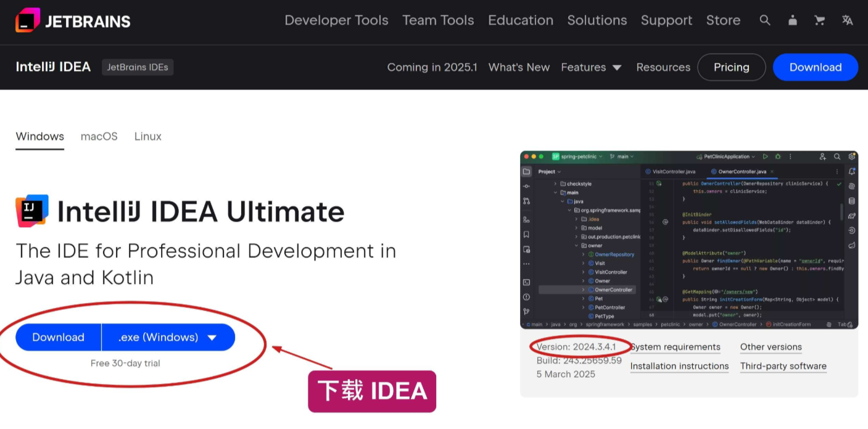
Task: Open the Team Tools menu
Action: coord(438,20)
